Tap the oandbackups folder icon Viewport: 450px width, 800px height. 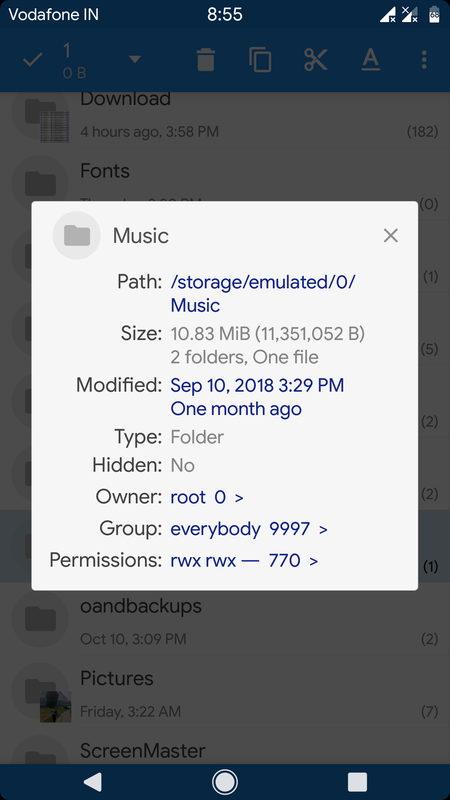point(40,619)
